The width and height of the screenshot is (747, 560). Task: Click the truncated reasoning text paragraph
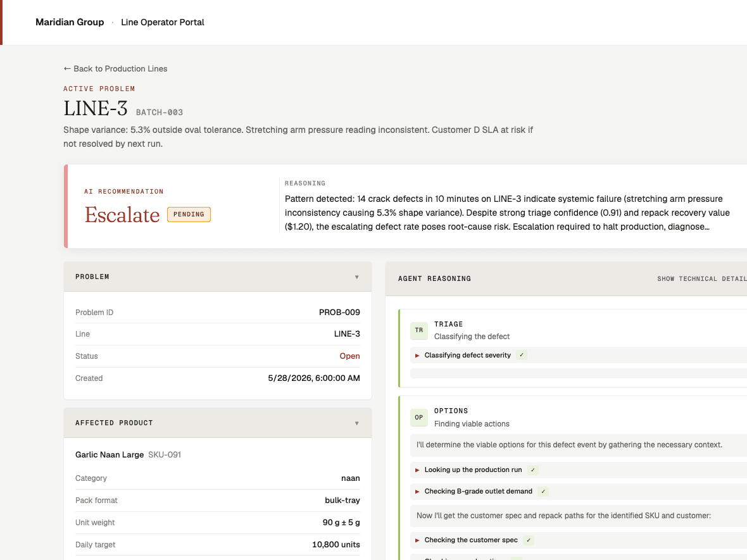point(507,213)
